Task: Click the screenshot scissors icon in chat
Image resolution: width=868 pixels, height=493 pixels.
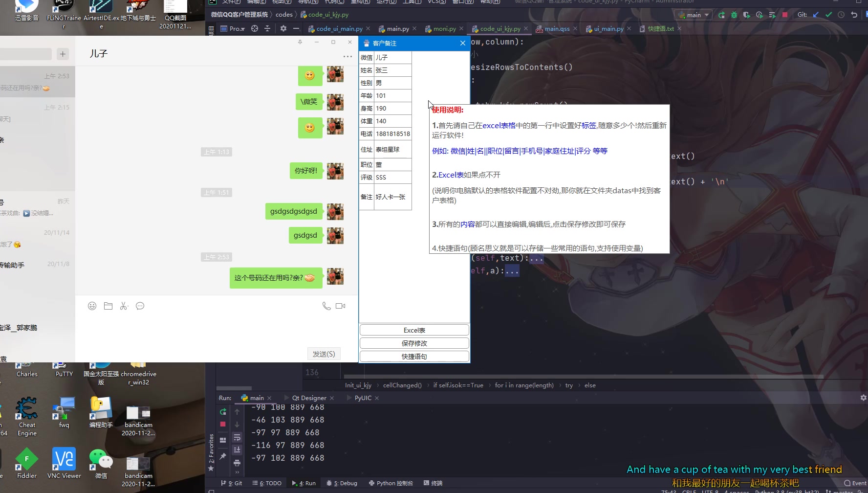Action: pyautogui.click(x=124, y=306)
